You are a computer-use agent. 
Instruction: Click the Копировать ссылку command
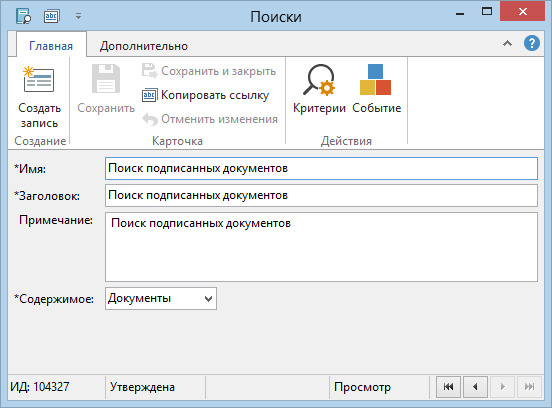[x=206, y=95]
